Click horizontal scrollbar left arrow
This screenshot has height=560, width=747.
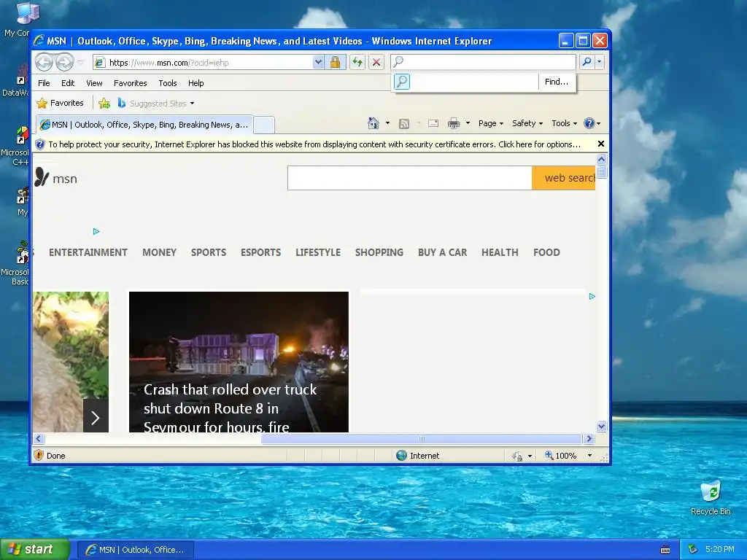(39, 438)
